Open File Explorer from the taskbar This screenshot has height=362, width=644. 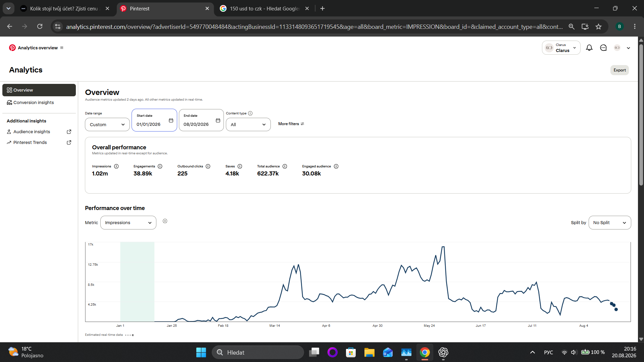click(369, 352)
